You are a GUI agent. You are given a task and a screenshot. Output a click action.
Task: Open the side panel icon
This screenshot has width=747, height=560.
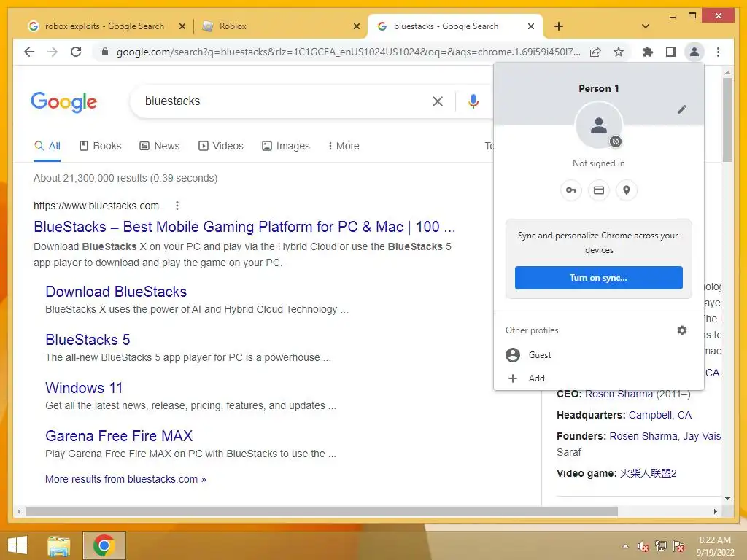click(671, 52)
